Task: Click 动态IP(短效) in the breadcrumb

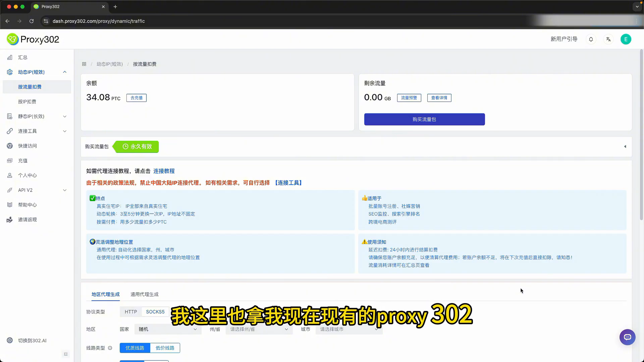Action: pos(110,64)
